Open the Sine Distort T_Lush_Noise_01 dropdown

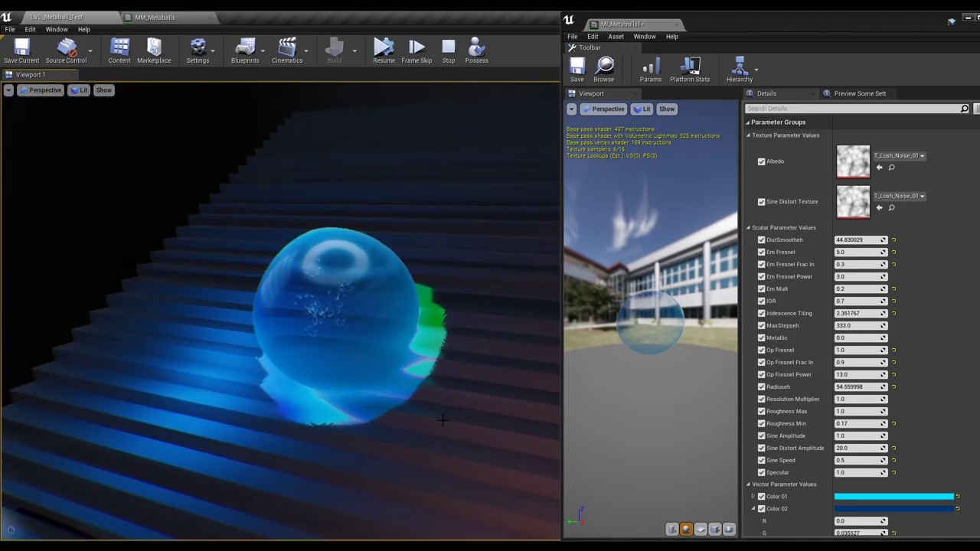(900, 196)
